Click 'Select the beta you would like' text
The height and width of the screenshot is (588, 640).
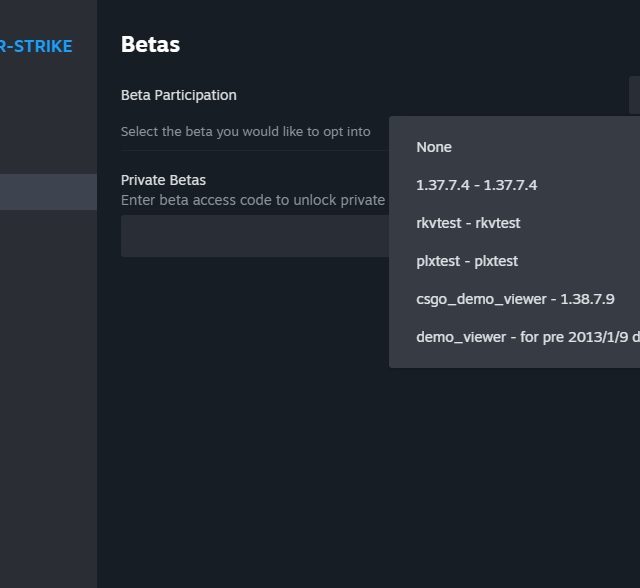pyautogui.click(x=245, y=131)
